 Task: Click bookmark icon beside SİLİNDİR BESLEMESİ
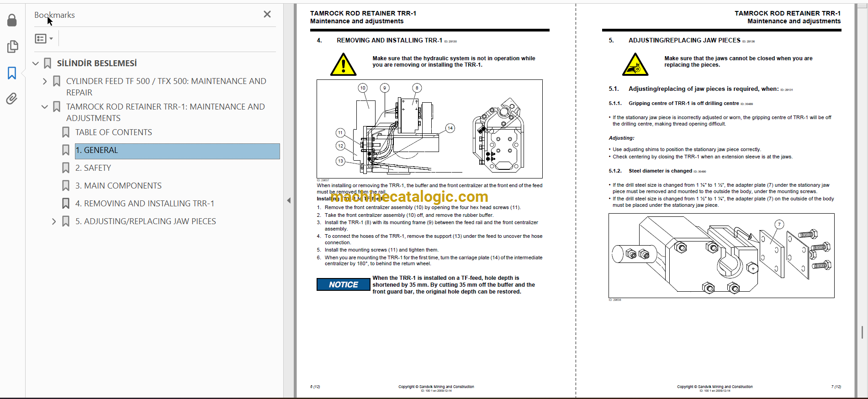click(x=48, y=63)
